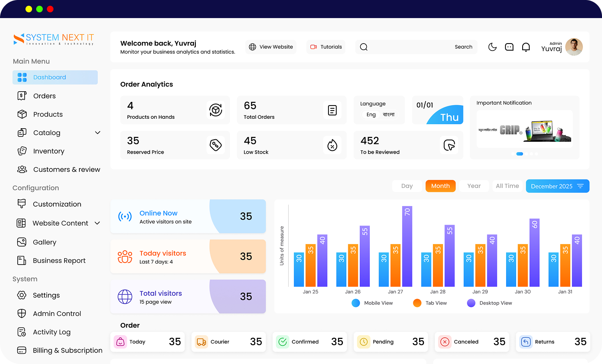The width and height of the screenshot is (602, 364).
Task: Click the Activity Log icon
Action: click(22, 332)
